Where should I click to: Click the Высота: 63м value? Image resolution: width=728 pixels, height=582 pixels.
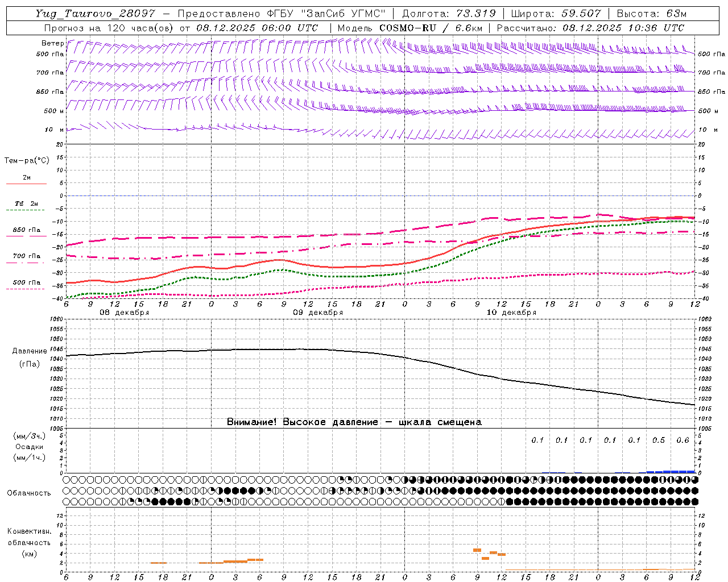(x=651, y=14)
